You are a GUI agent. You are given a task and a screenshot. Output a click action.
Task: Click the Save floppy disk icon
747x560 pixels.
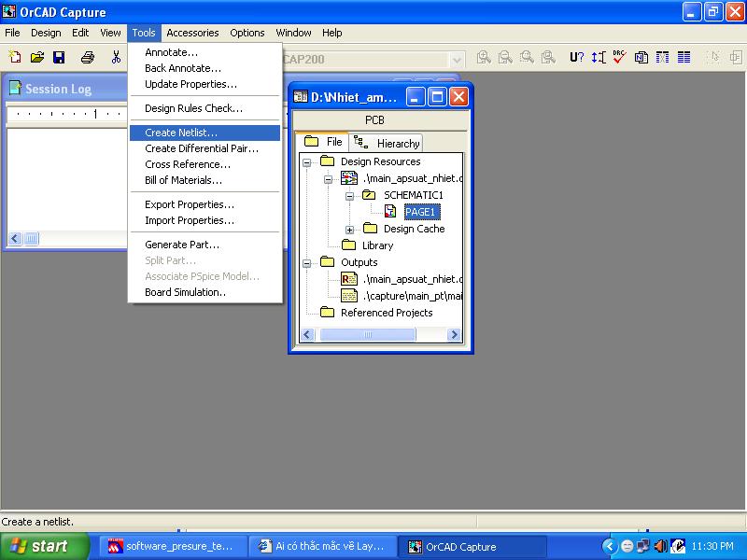[x=59, y=58]
